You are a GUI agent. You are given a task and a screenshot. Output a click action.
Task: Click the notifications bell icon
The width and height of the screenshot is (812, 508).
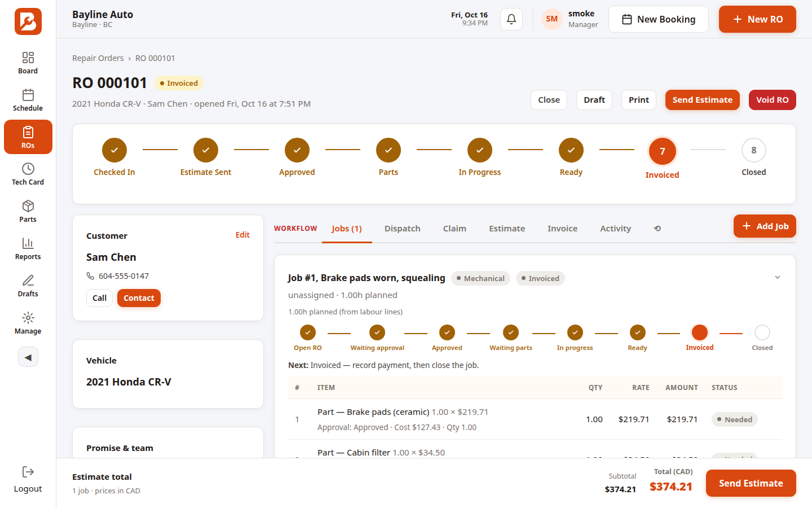(511, 19)
